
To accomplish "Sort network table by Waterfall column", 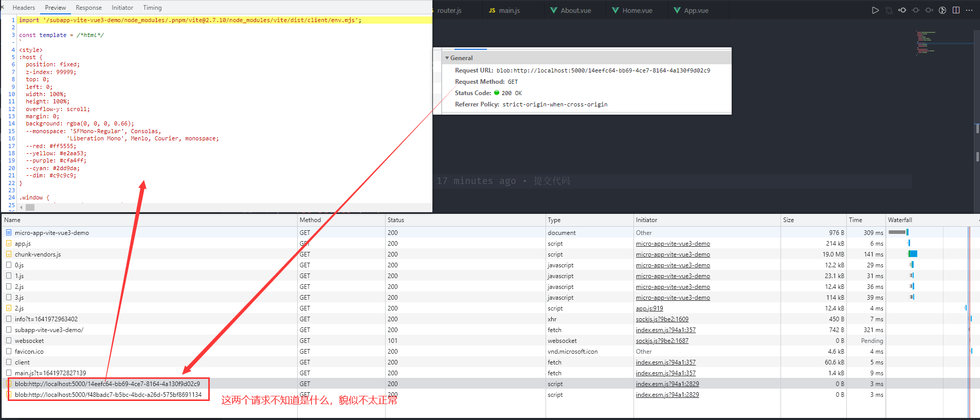I will pyautogui.click(x=933, y=220).
